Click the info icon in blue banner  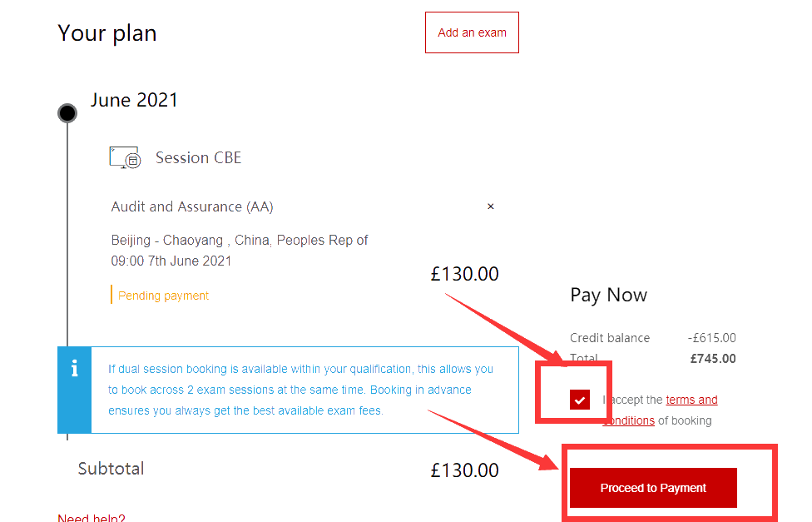click(x=74, y=368)
